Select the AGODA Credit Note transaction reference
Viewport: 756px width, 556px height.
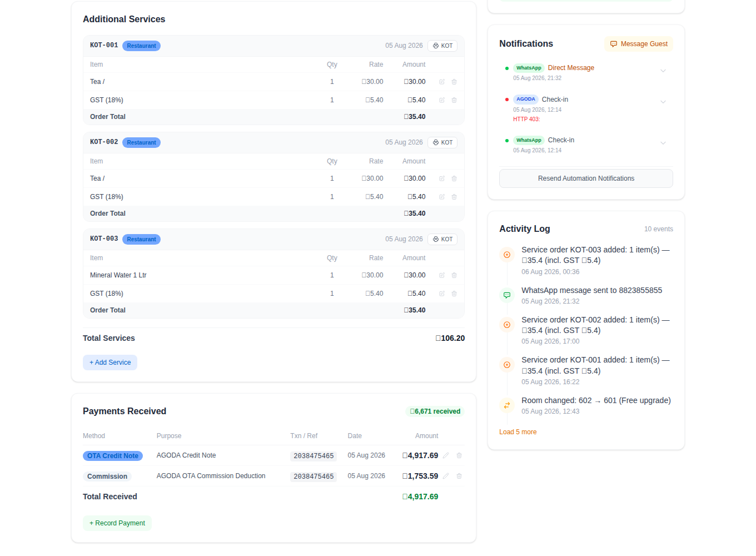click(x=314, y=456)
